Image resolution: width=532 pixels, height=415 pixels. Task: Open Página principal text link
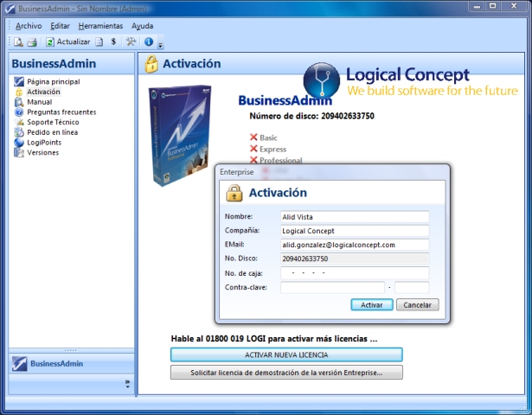click(x=54, y=81)
